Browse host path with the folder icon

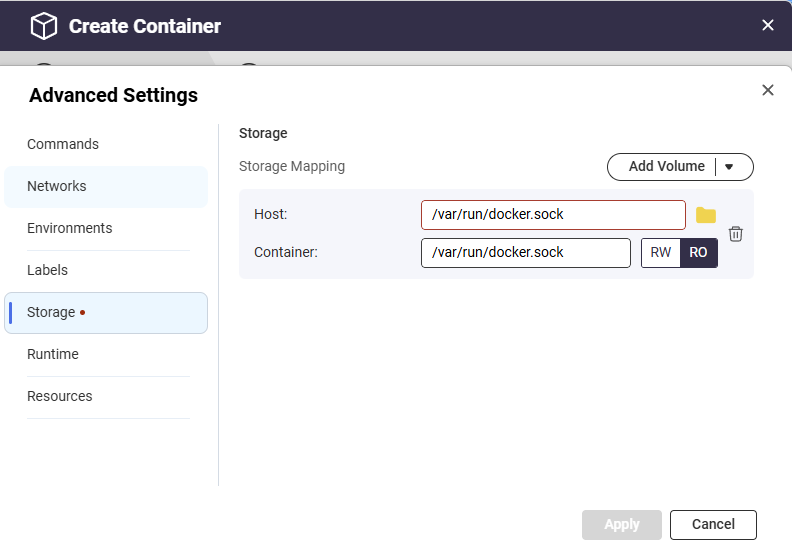(x=706, y=215)
